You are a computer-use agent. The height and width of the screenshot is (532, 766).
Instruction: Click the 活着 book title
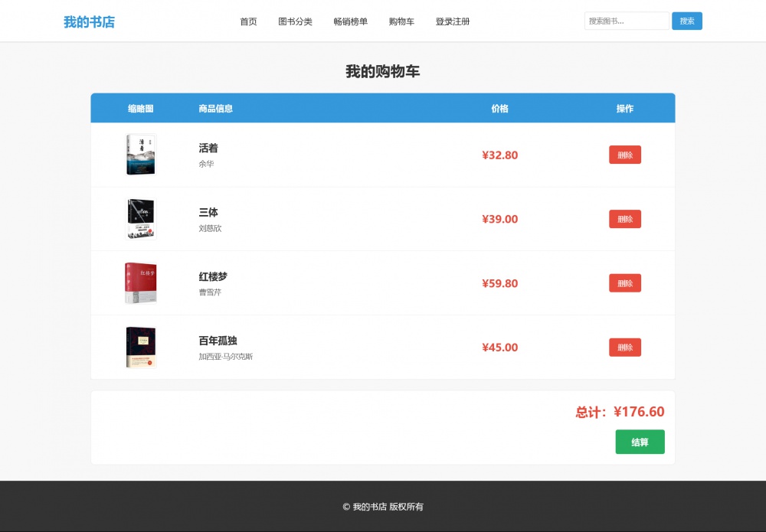coord(208,148)
